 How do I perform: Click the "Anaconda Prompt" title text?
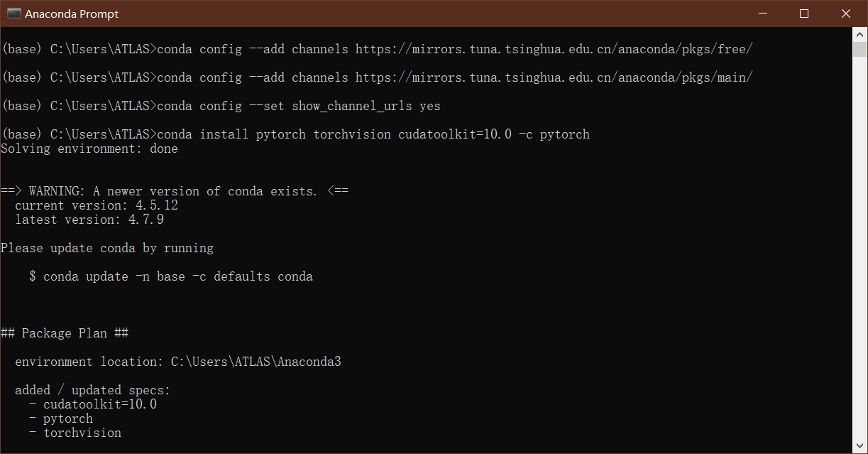pos(72,13)
